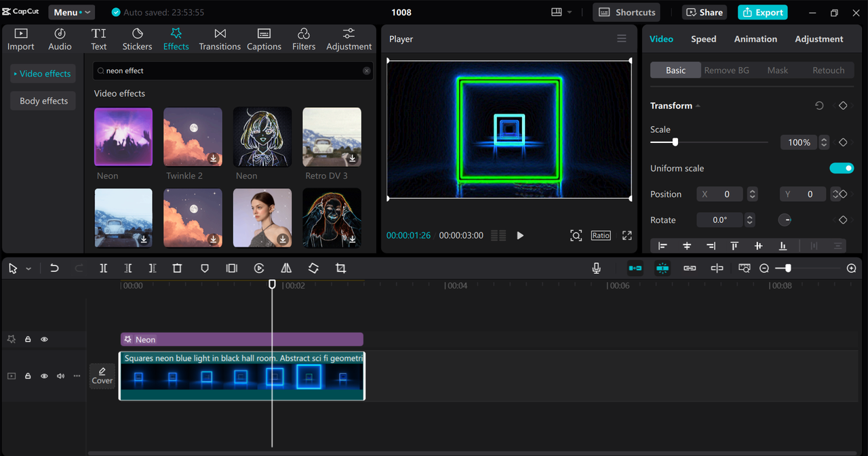This screenshot has width=868, height=456.
Task: Add a Scale keyframe
Action: tap(843, 142)
